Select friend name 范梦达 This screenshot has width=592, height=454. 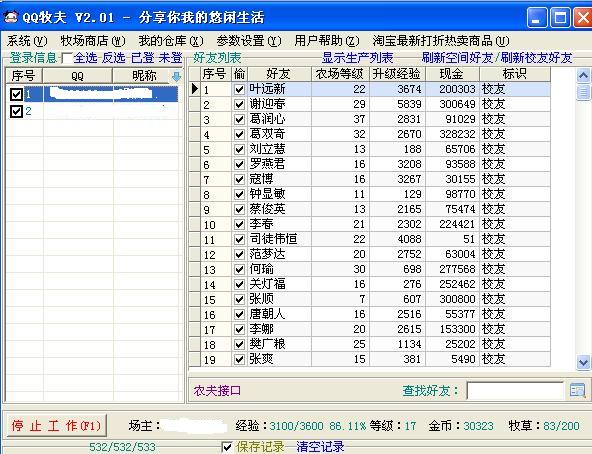[267, 254]
